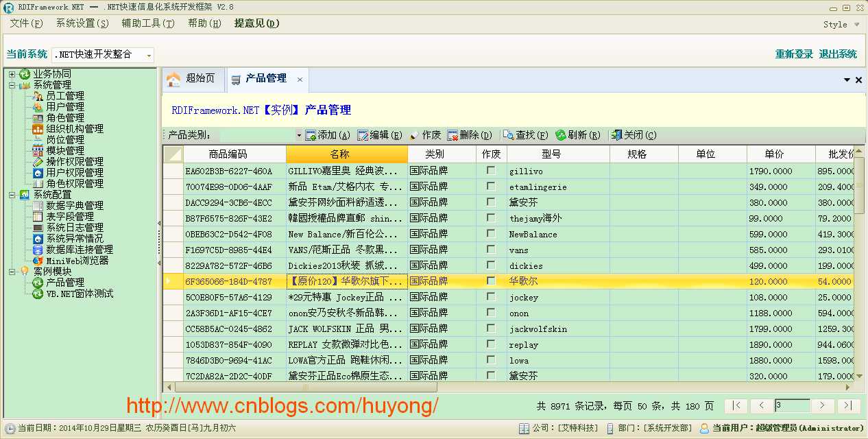Click the 操作权限管理 icon
Viewport: 868px width, 439px height.
38,162
